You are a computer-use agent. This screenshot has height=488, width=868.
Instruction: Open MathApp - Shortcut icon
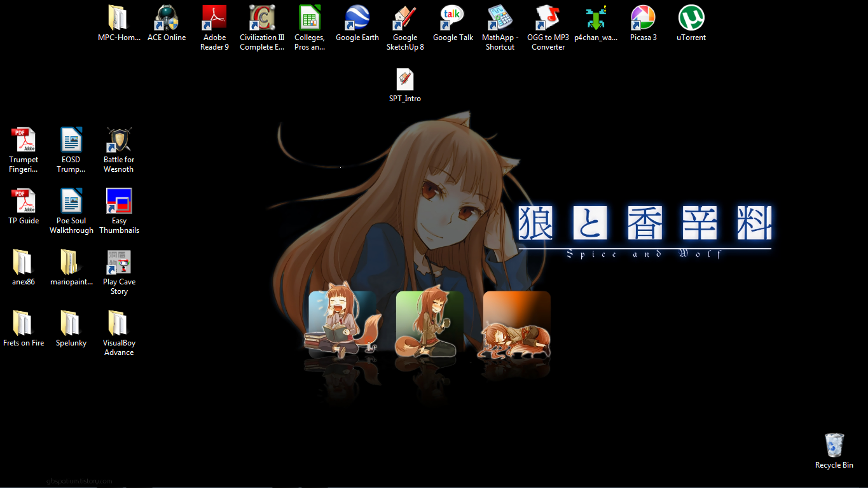point(500,18)
